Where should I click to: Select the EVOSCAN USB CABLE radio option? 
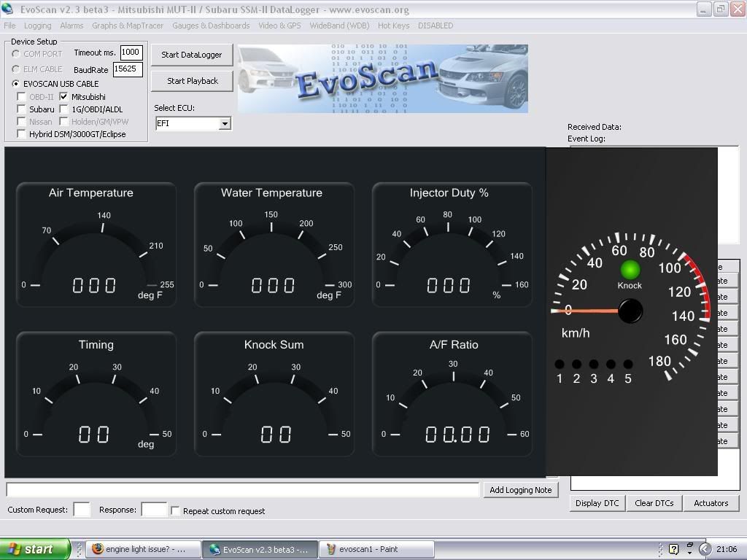click(16, 84)
